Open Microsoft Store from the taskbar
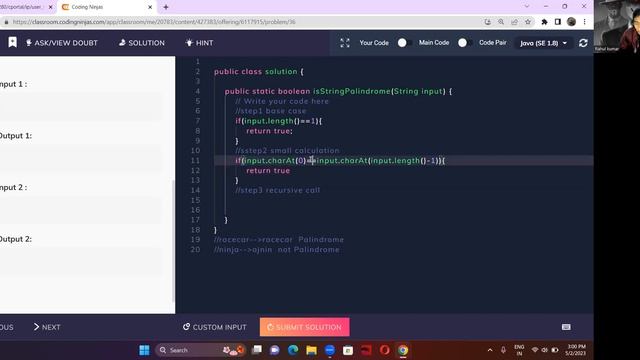The image size is (640, 360). 348,350
